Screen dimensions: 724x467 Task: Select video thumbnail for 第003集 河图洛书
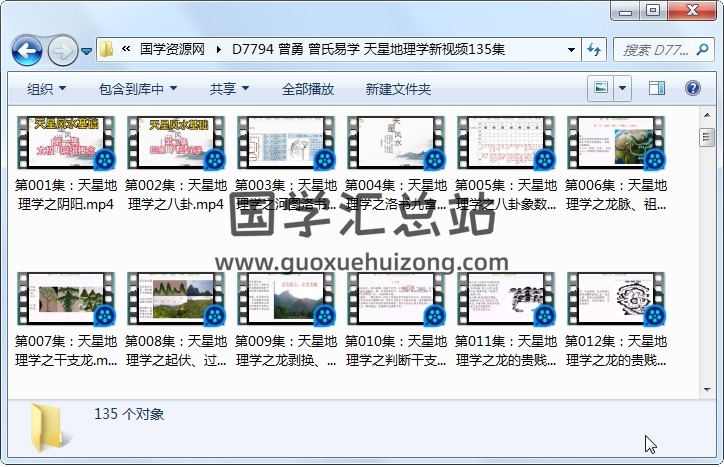[x=286, y=142]
